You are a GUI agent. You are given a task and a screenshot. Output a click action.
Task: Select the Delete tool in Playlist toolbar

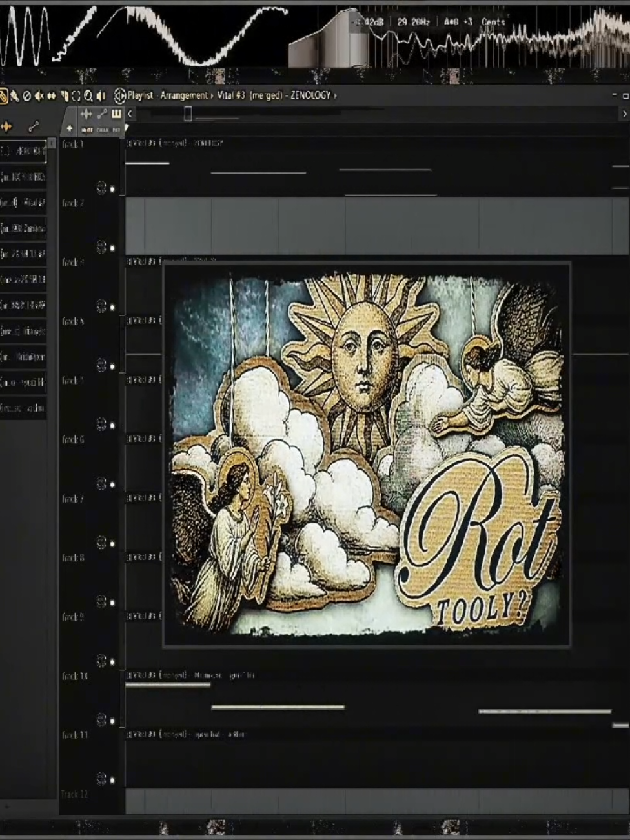26,96
